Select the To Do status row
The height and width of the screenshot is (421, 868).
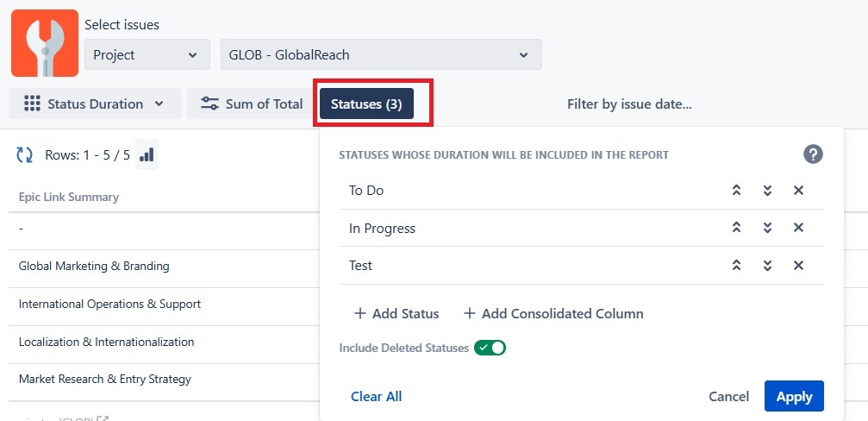point(581,191)
